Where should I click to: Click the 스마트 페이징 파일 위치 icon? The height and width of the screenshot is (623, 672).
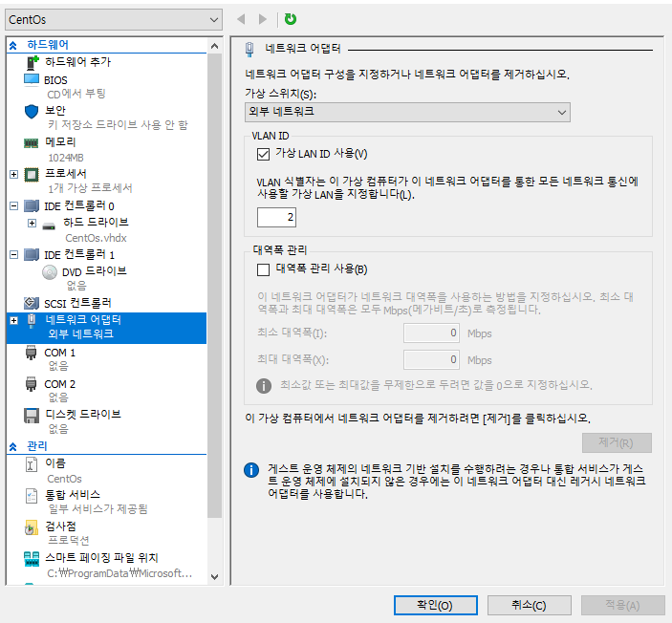coord(32,559)
